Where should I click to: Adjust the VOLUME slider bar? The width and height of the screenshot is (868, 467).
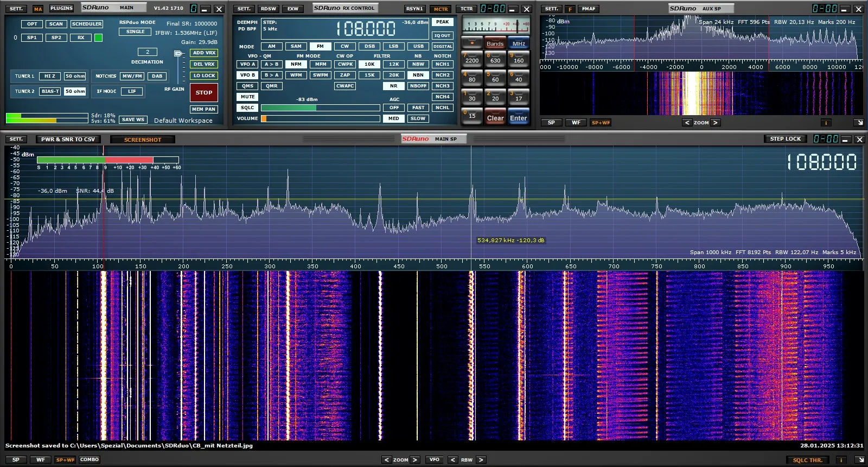click(x=320, y=118)
